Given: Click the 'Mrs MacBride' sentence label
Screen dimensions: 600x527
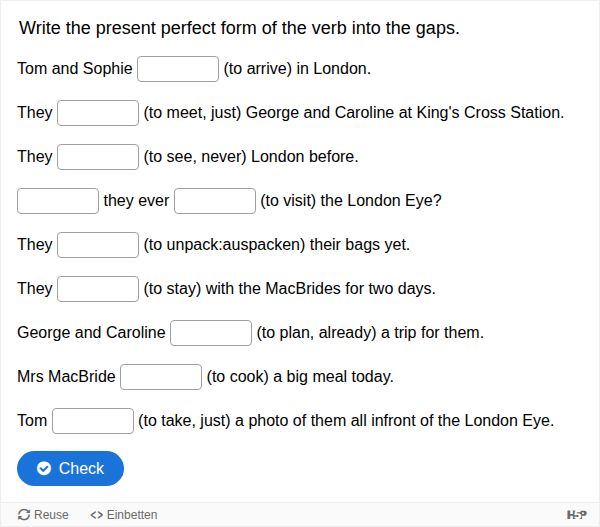Looking at the screenshot, I should pyautogui.click(x=66, y=377).
